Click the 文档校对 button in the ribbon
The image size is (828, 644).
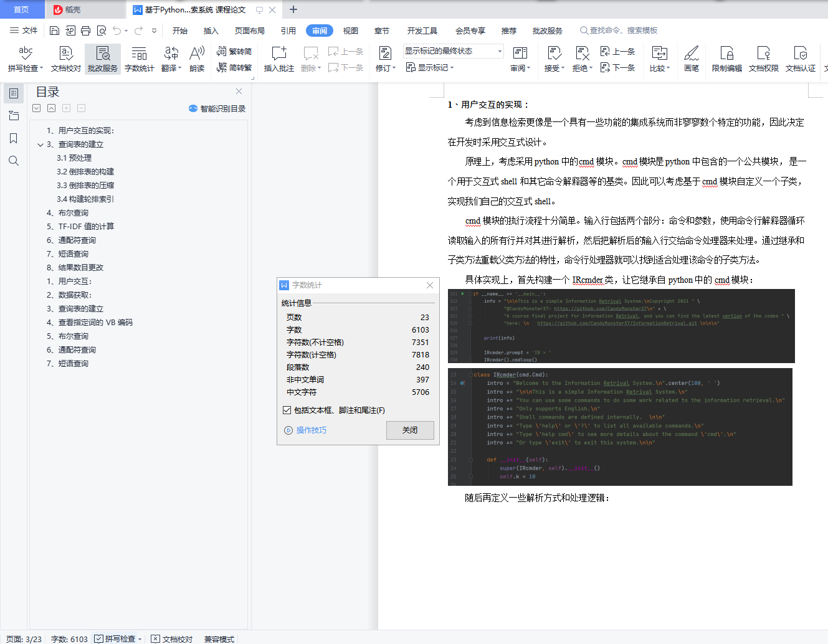coord(66,59)
